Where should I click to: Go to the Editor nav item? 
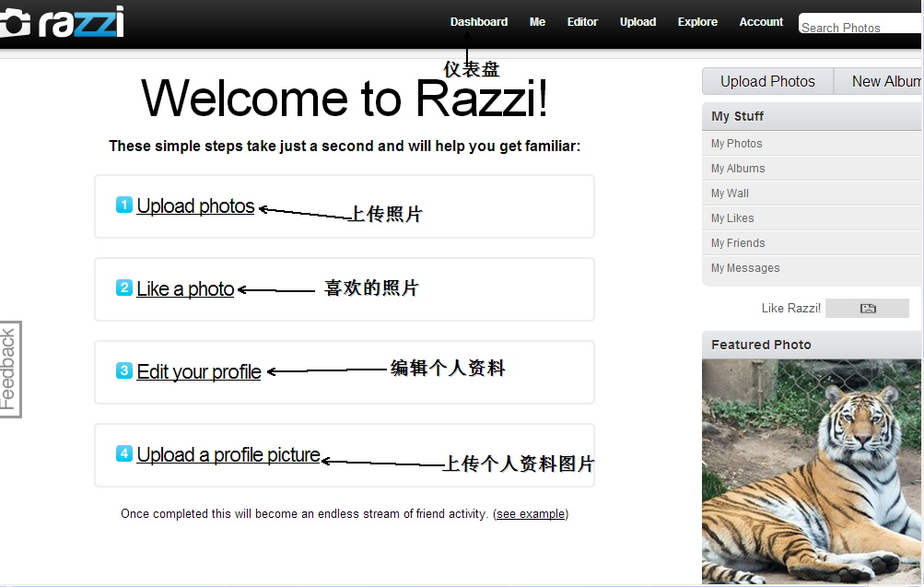tap(582, 22)
